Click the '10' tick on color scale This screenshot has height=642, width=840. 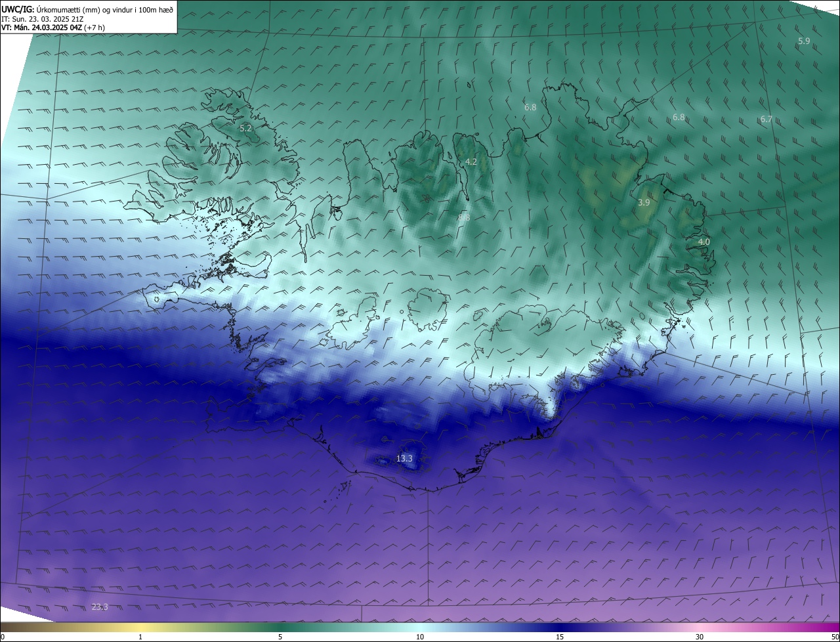click(x=420, y=637)
